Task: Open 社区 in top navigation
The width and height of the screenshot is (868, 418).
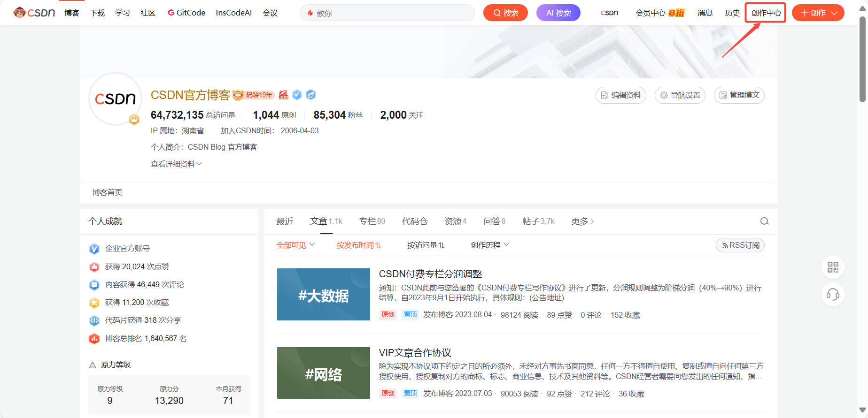Action: (x=148, y=13)
